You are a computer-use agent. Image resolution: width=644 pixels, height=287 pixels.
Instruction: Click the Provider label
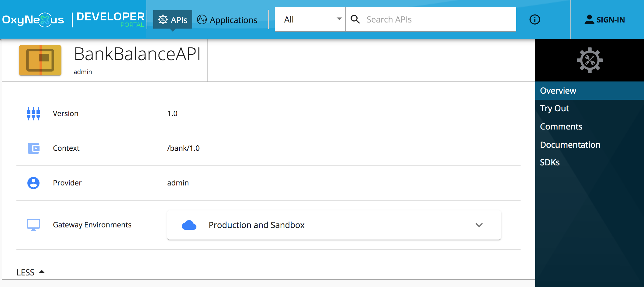pos(67,183)
